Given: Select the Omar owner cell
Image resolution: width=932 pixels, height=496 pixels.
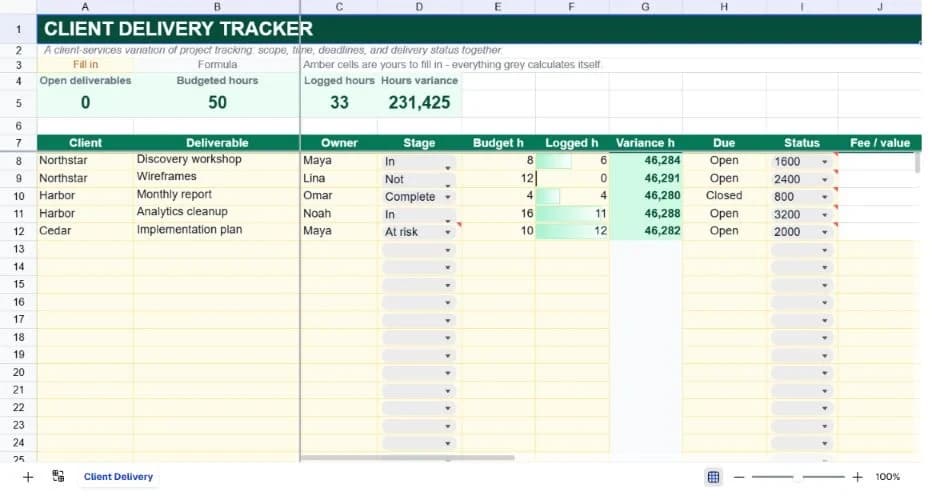Looking at the screenshot, I should click(339, 196).
